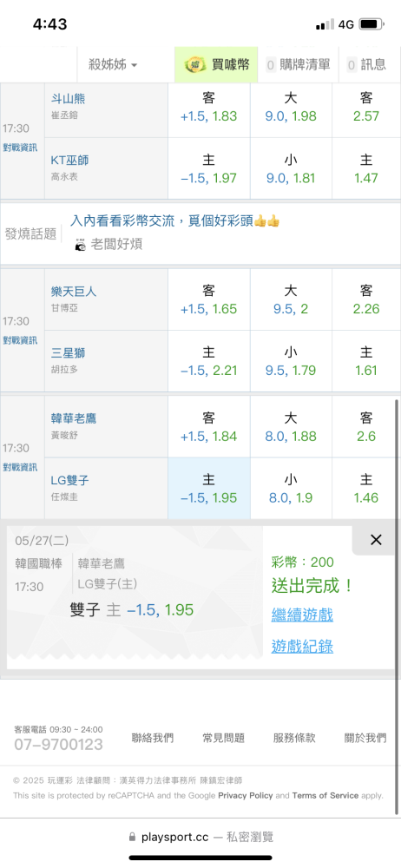Image resolution: width=401 pixels, height=868 pixels.
Task: Open the hot topic 入內看看彩幣交流 post
Action: pos(174,220)
